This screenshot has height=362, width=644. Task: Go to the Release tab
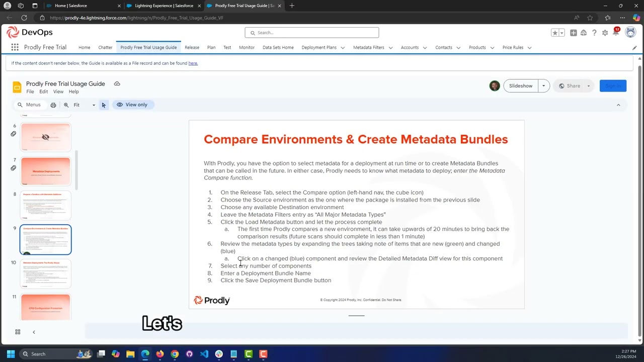click(x=192, y=47)
